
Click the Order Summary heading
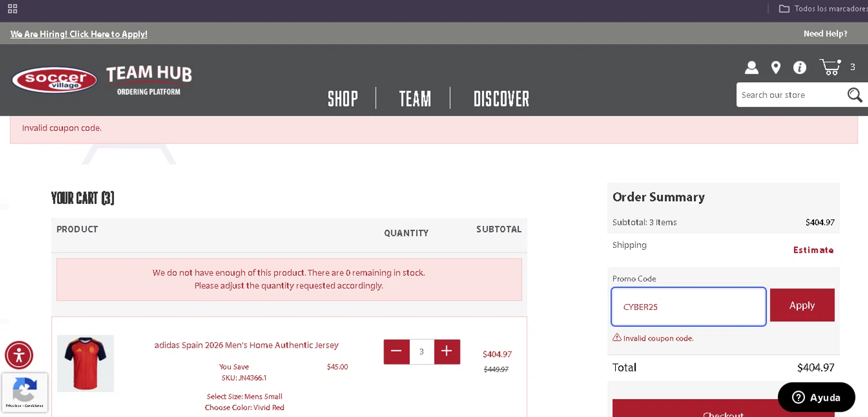[x=659, y=197]
